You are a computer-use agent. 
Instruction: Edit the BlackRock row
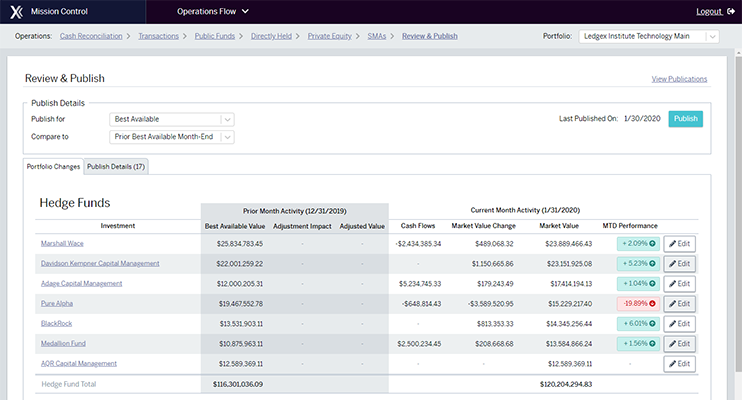(x=680, y=324)
